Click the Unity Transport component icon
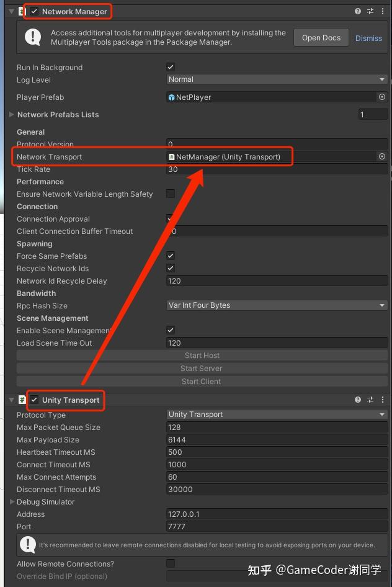The width and height of the screenshot is (392, 587). 23,400
